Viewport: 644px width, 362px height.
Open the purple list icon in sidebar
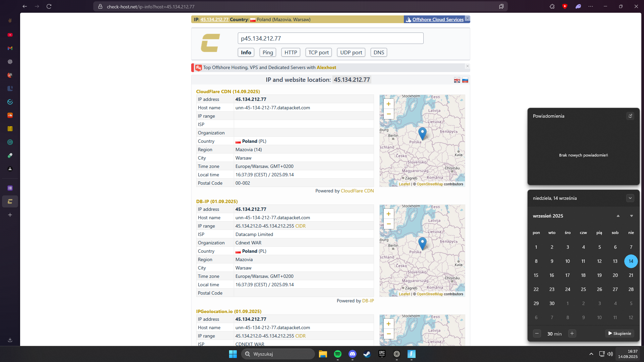click(10, 188)
